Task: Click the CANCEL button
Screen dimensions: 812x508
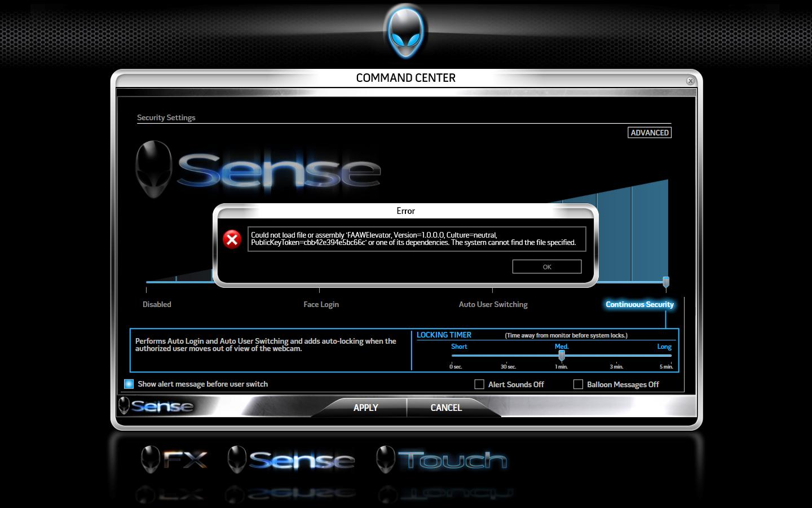Action: [446, 408]
